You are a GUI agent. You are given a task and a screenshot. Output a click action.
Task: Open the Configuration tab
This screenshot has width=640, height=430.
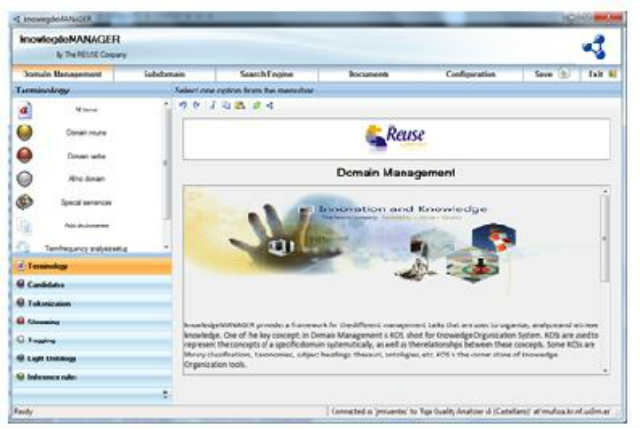(x=471, y=74)
